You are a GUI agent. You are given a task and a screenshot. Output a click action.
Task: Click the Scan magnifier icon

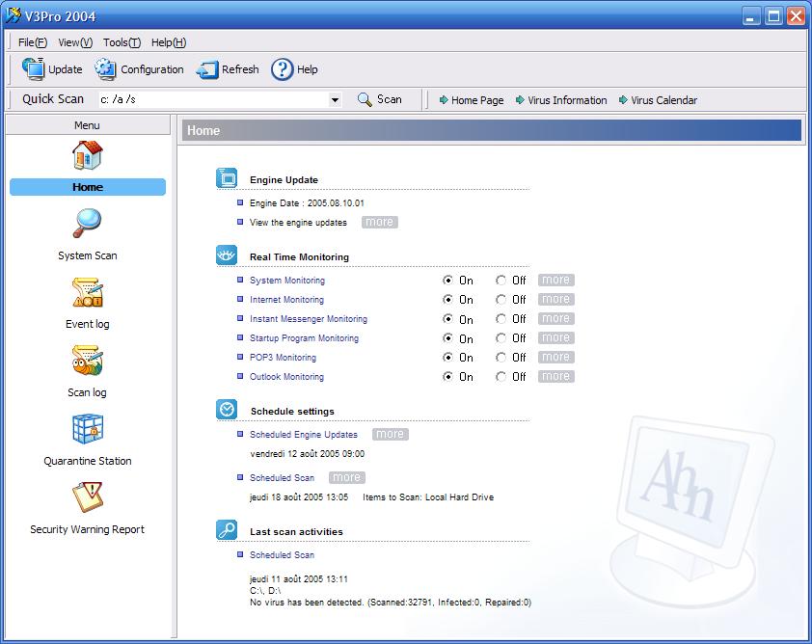coord(365,99)
